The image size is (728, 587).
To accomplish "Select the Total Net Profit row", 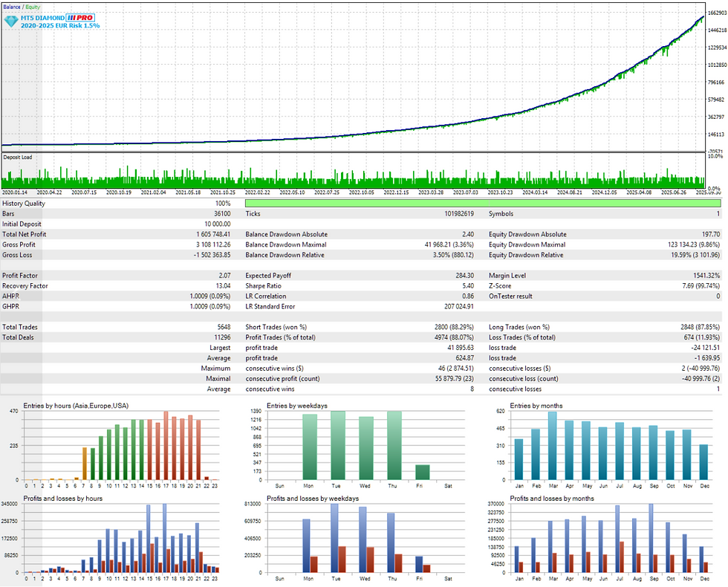I will click(x=116, y=235).
